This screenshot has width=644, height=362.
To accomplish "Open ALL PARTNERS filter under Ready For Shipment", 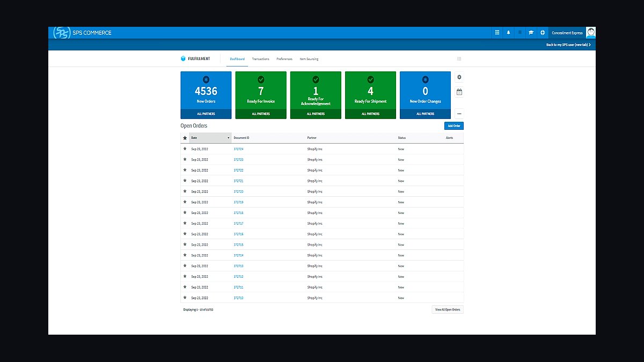I will [x=370, y=114].
